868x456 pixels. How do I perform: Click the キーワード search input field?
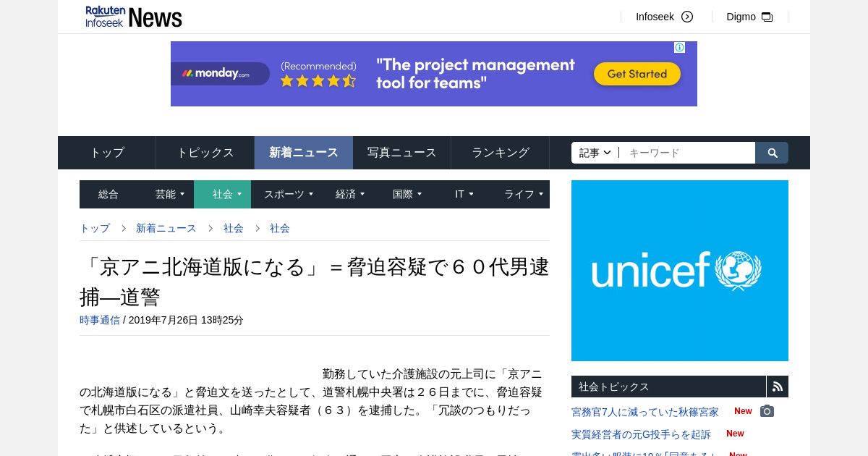(687, 153)
